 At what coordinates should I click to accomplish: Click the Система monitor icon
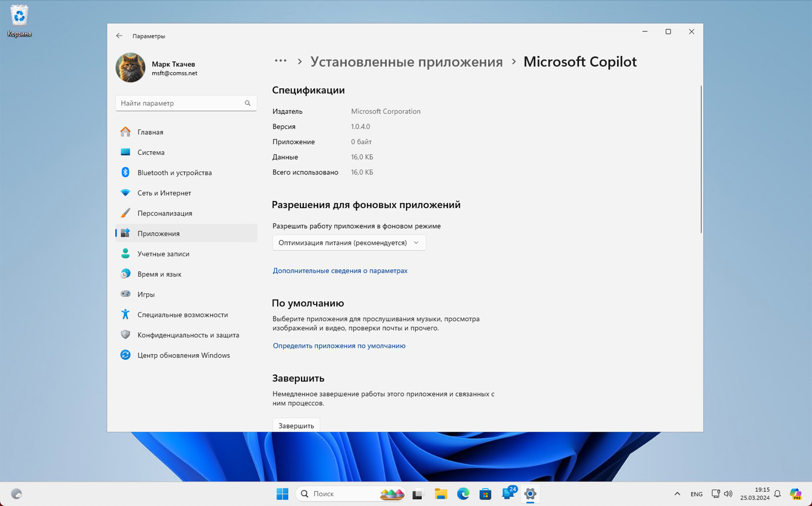126,152
